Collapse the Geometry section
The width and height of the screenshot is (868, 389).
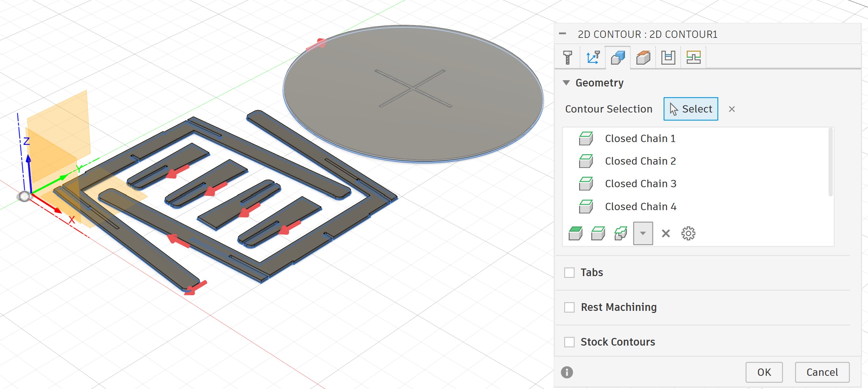(x=566, y=83)
